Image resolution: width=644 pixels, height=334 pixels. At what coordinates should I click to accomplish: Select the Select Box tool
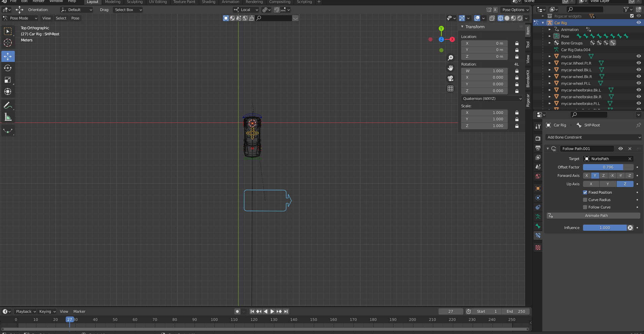pos(8,31)
